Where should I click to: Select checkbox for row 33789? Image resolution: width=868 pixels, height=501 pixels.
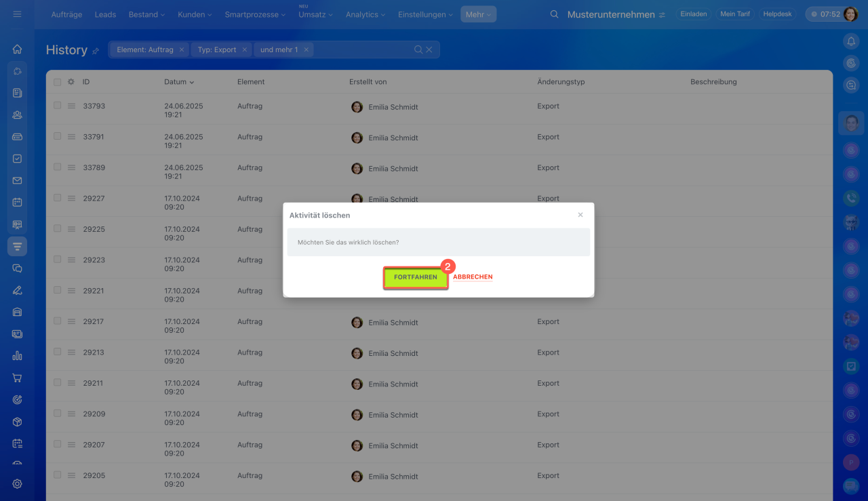point(58,167)
